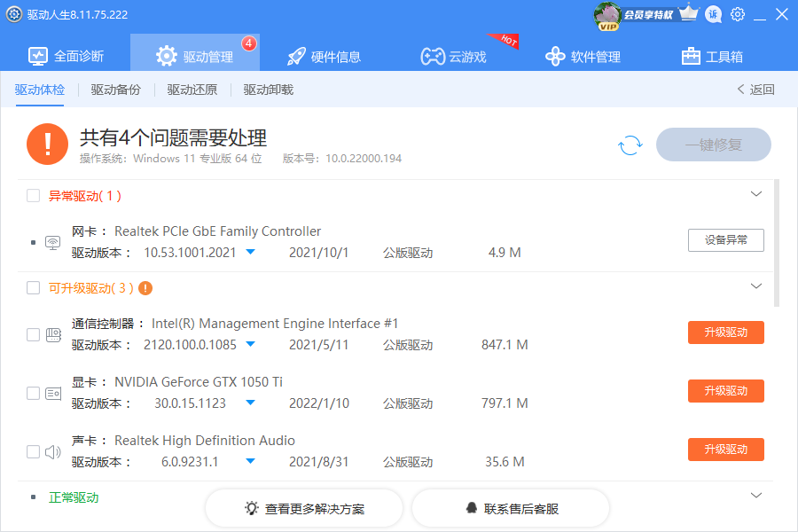798x532 pixels.
Task: Click the HOT ribbon on 云游戏
Action: pyautogui.click(x=505, y=41)
